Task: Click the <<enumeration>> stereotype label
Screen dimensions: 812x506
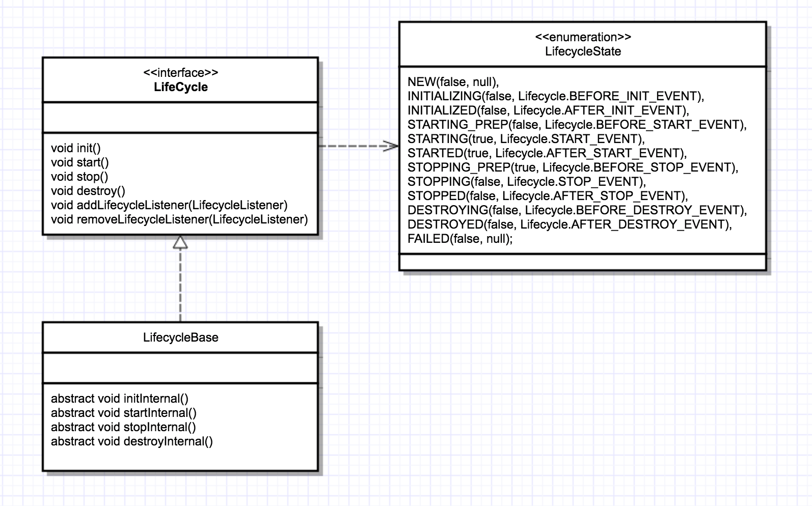Action: click(583, 37)
